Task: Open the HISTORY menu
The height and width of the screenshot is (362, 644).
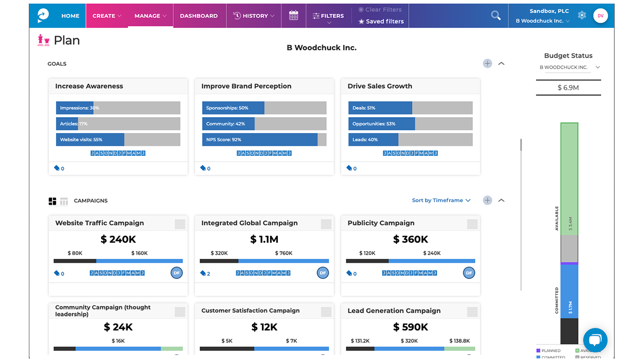Action: [x=253, y=15]
